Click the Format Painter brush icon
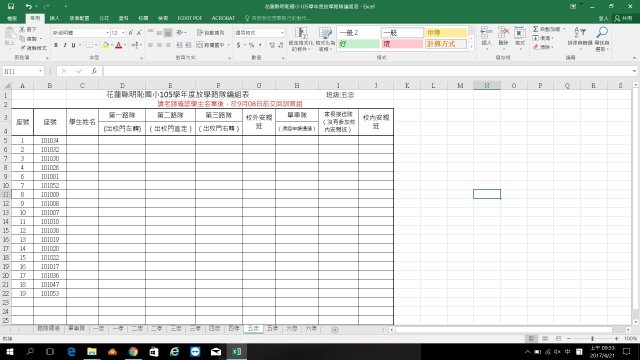Viewport: 640px width, 360px height. tap(23, 48)
